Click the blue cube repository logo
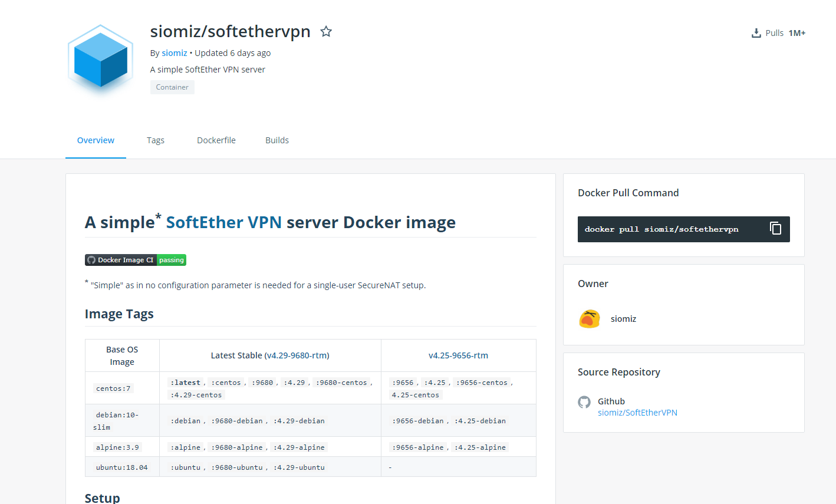 tap(101, 60)
